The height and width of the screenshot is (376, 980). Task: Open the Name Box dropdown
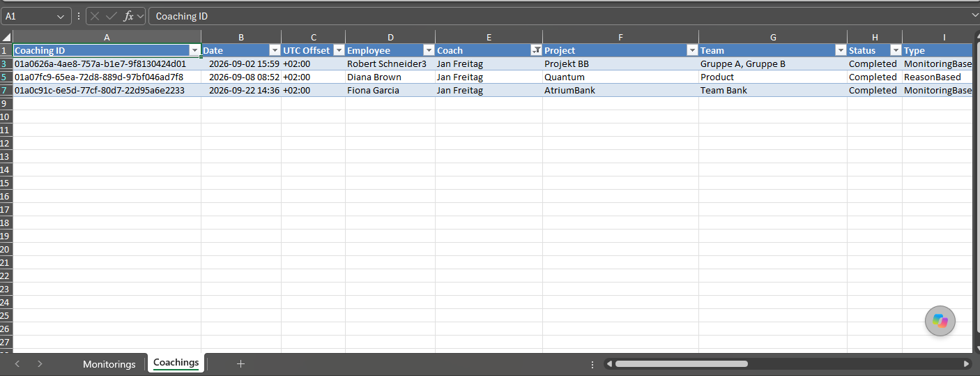click(x=61, y=16)
